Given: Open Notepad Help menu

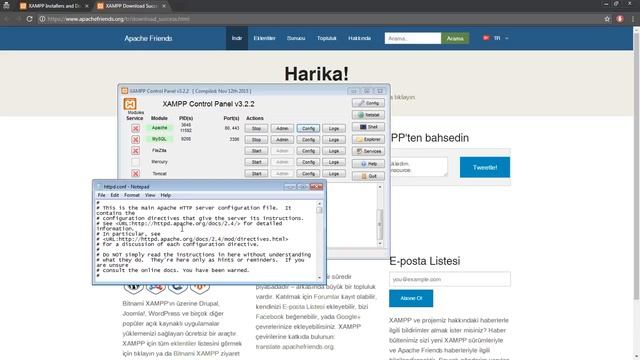Looking at the screenshot, I should pos(166,195).
